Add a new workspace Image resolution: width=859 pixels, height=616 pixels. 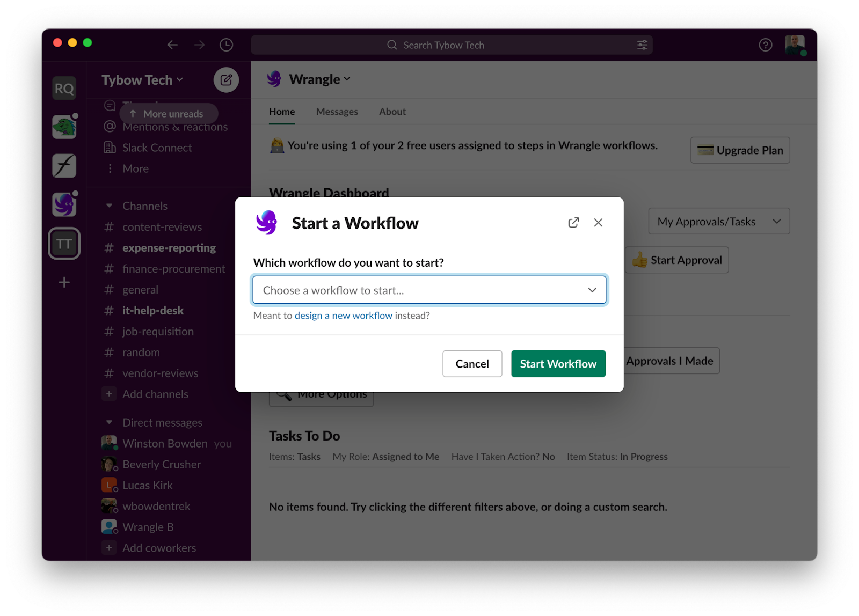pyautogui.click(x=64, y=282)
